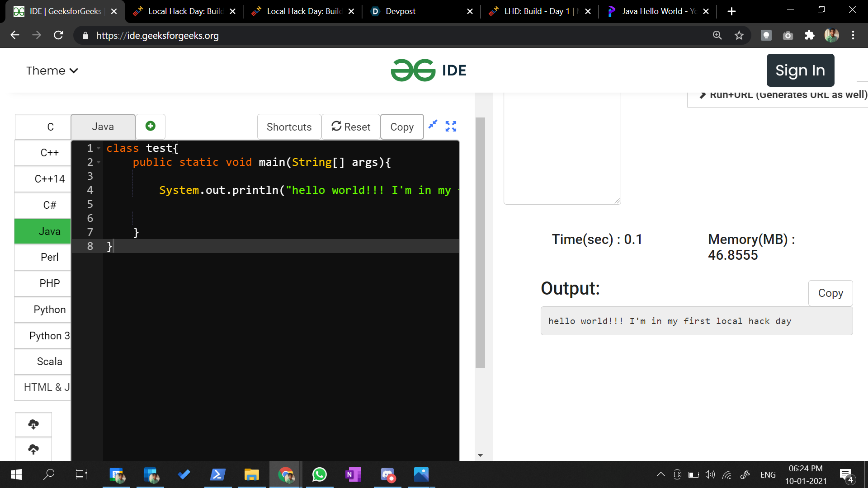Viewport: 868px width, 488px height.
Task: Copy the output text
Action: [x=830, y=293]
